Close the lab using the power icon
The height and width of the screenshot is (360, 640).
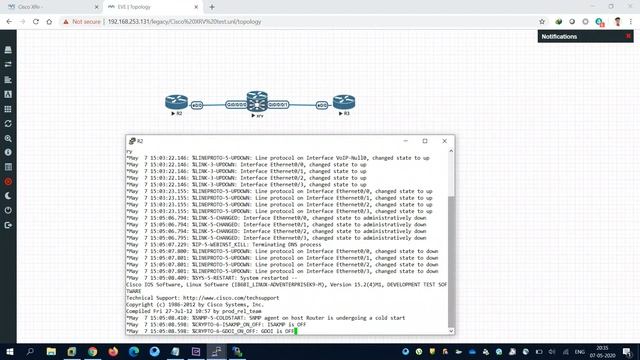coord(8,210)
